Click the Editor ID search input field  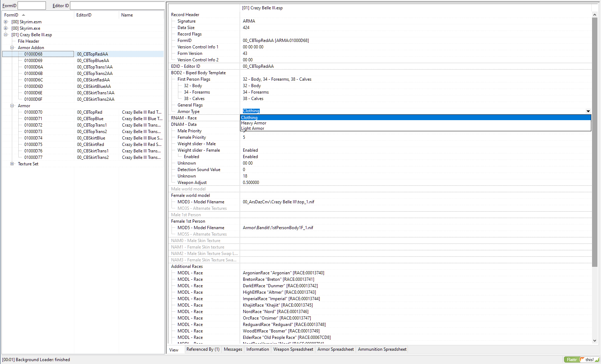tap(117, 6)
